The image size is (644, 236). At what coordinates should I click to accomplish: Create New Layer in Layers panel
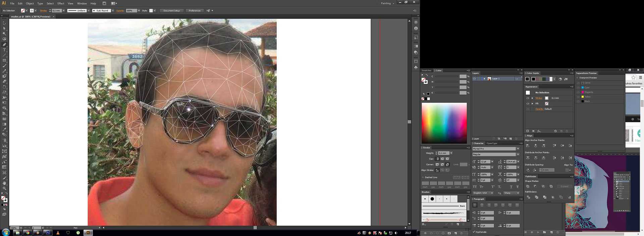[x=511, y=138]
